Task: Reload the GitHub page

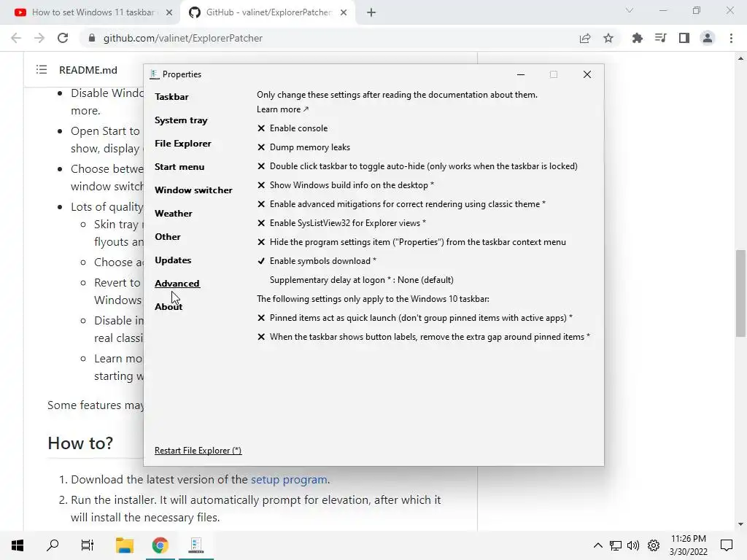Action: point(63,38)
